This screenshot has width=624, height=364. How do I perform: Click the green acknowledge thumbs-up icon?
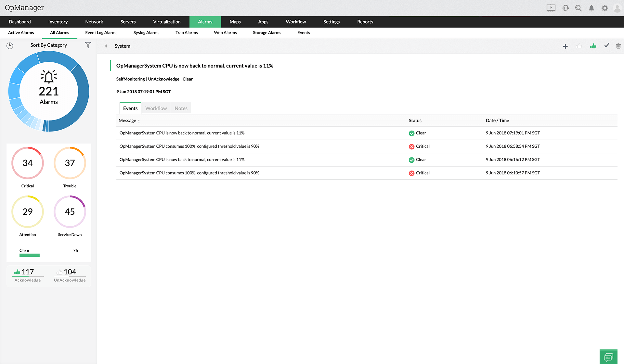593,46
